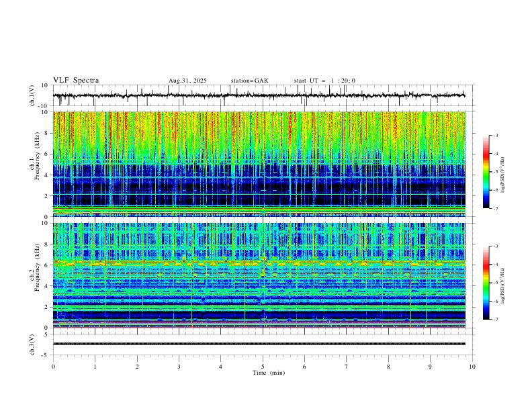Click the ch.1 spectrogram panel
Image resolution: width=532 pixels, height=411 pixels.
pyautogui.click(x=259, y=164)
